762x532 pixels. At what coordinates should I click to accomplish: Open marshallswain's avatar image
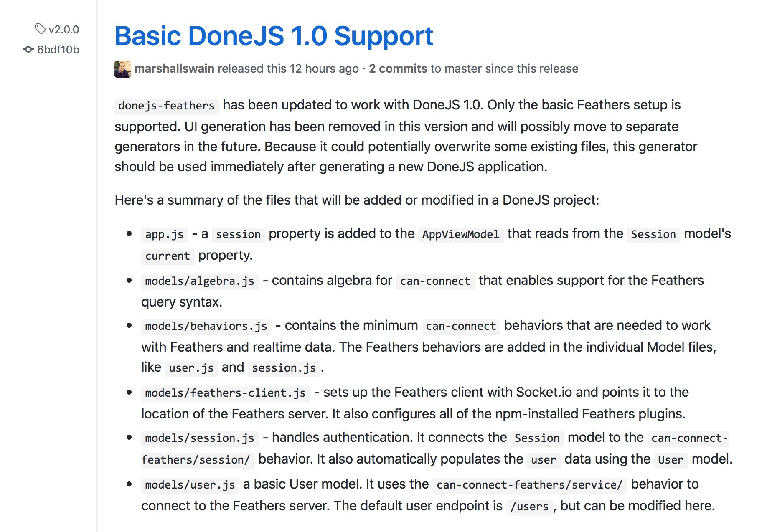click(123, 69)
